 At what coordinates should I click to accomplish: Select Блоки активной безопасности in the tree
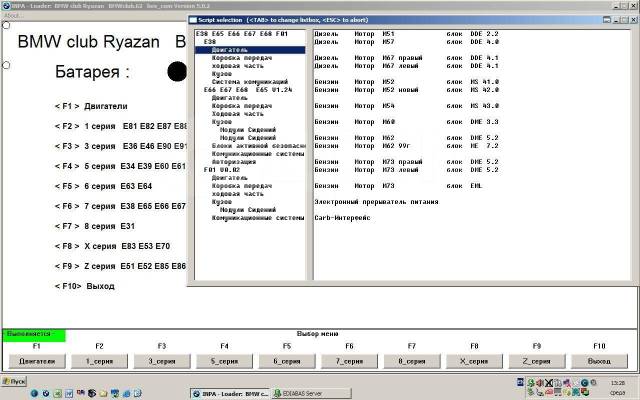[x=258, y=146]
